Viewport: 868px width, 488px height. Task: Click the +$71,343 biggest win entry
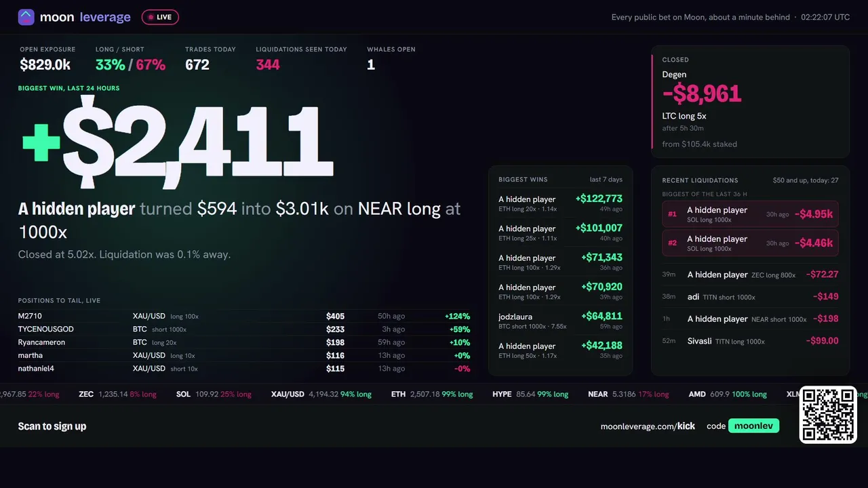(560, 262)
